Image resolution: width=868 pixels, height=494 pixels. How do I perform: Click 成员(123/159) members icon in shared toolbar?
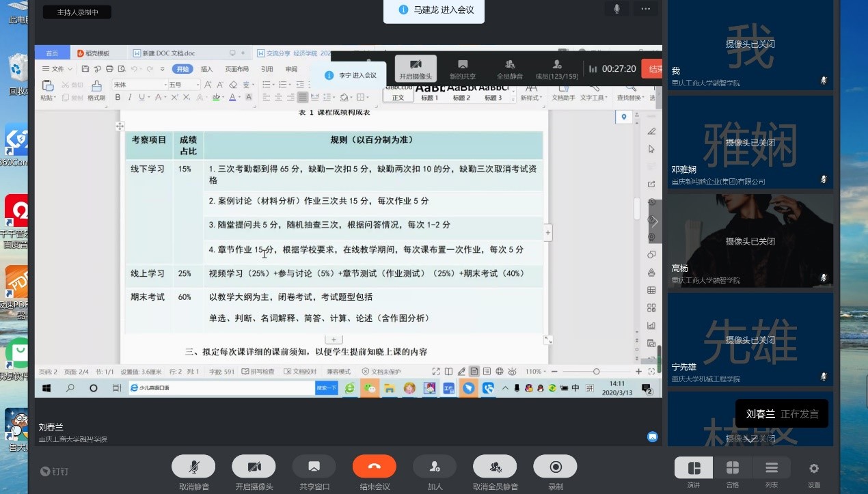[556, 68]
